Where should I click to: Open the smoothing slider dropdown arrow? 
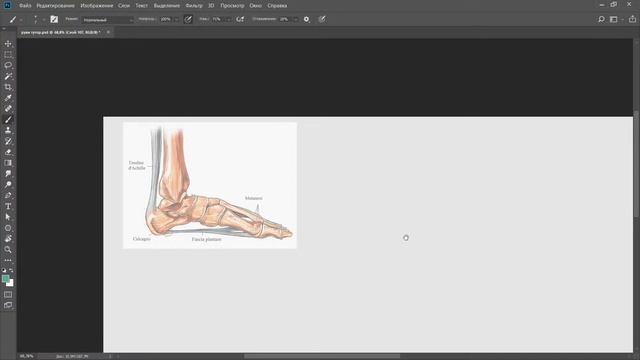pyautogui.click(x=295, y=19)
